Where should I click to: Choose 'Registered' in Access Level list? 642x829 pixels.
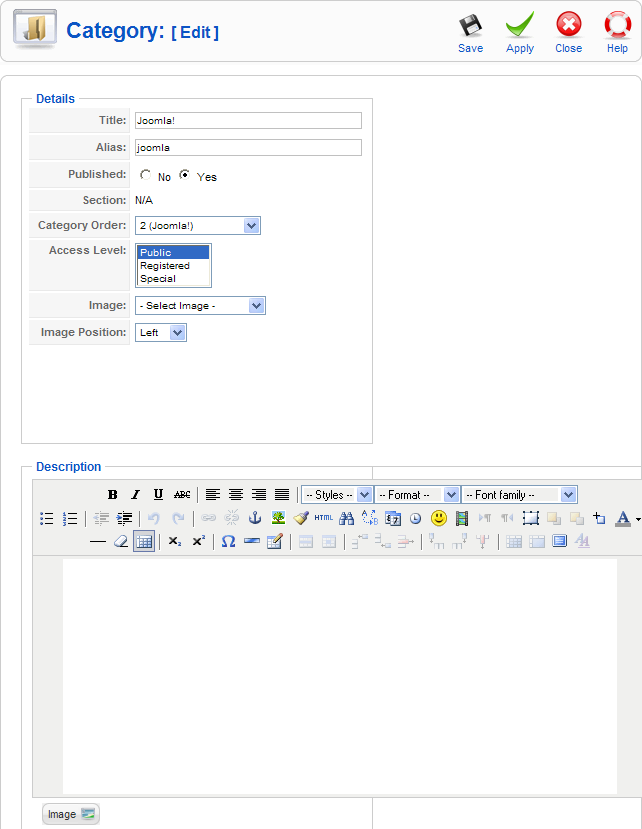[x=165, y=266]
